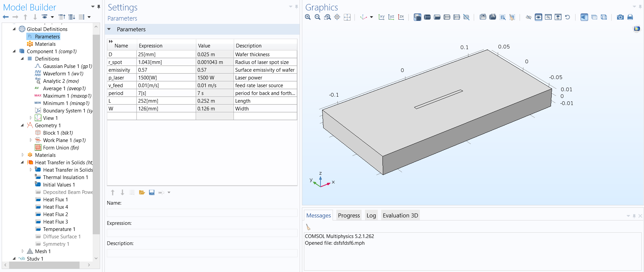Take a snapshot with the camera icon

[x=620, y=17]
